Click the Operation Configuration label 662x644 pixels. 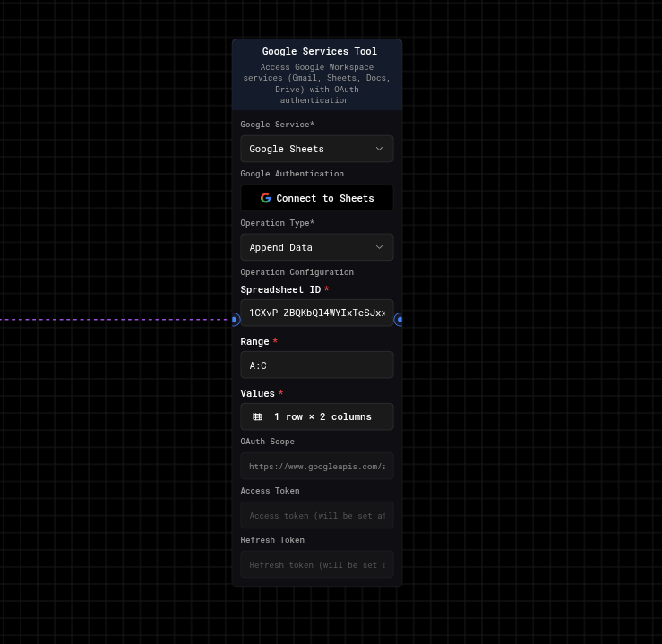pyautogui.click(x=297, y=272)
